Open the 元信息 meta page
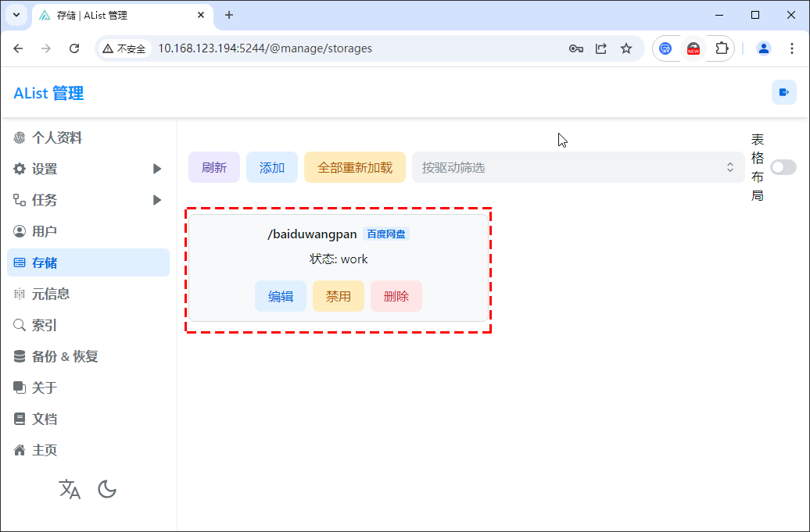Image resolution: width=810 pixels, height=532 pixels. pos(88,294)
